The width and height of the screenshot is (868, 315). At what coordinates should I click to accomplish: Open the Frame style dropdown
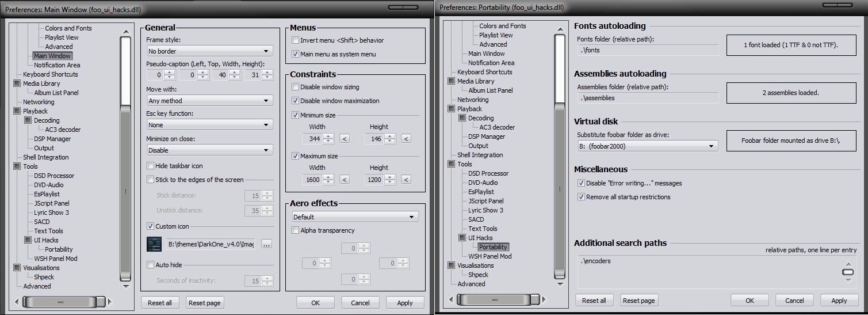coord(209,51)
